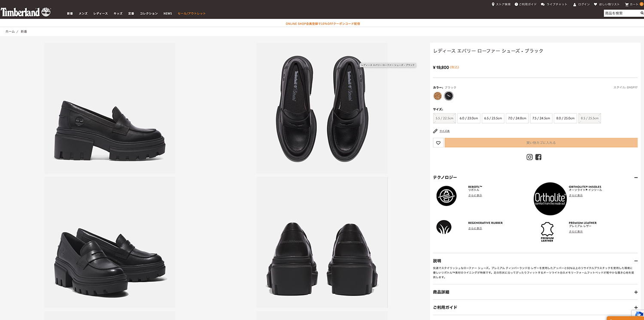This screenshot has width=644, height=320.
Task: Click the Ortholite logo
Action: click(x=550, y=199)
